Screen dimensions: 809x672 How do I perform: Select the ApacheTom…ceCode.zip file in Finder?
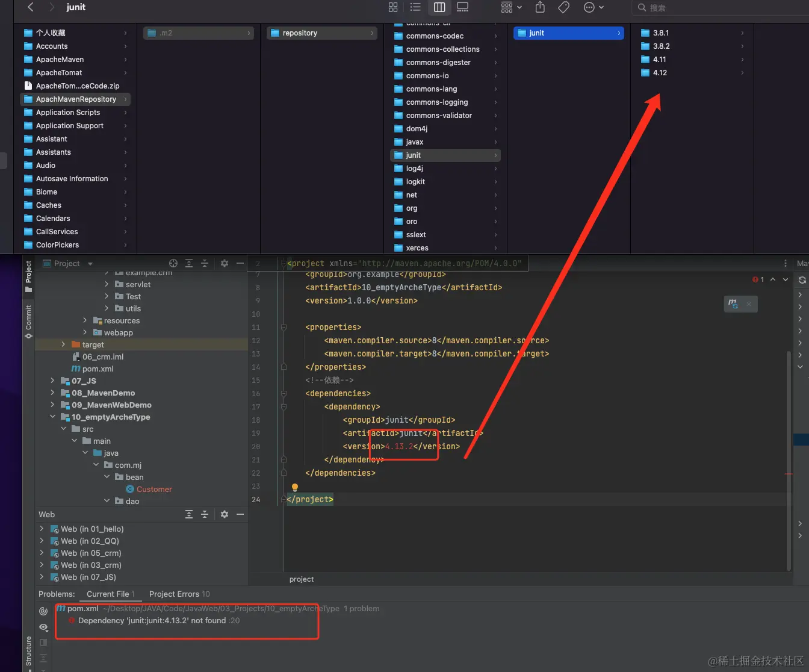tap(76, 86)
